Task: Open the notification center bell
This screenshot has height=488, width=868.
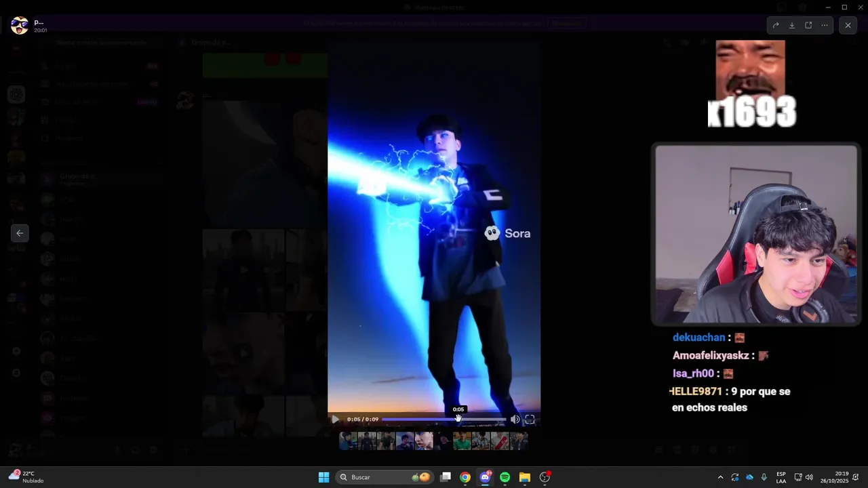Action: (856, 477)
